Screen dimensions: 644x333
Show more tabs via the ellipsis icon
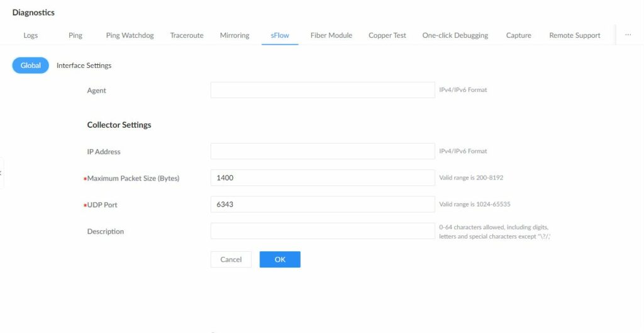tap(628, 35)
